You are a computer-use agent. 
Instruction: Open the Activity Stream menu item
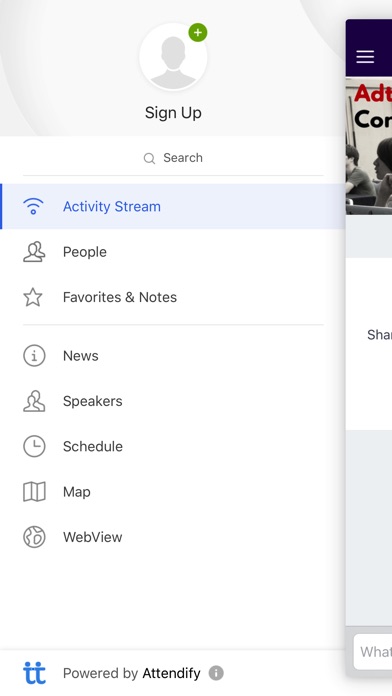(173, 206)
